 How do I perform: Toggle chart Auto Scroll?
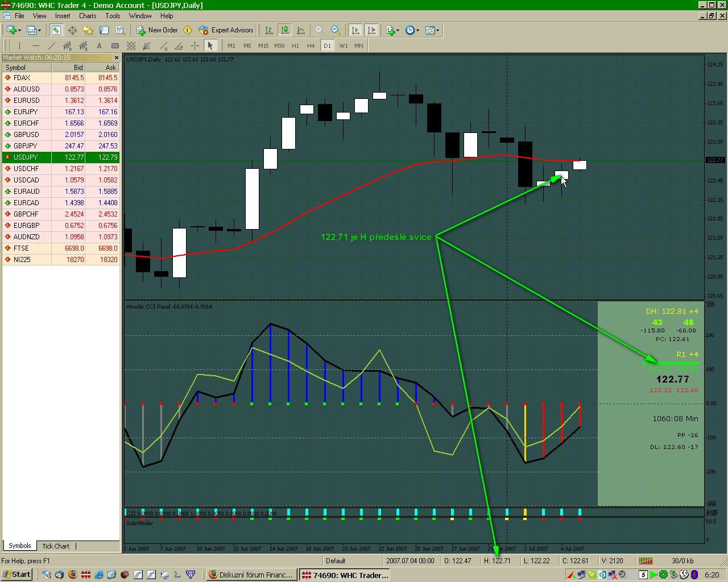(355, 30)
